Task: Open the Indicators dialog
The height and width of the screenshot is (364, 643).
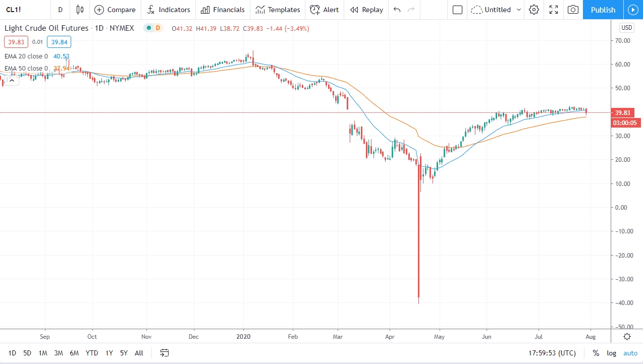Action: 169,10
